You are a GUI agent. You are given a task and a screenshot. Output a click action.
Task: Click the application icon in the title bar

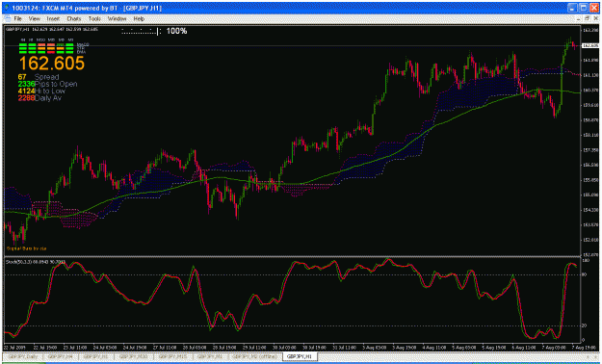8,8
